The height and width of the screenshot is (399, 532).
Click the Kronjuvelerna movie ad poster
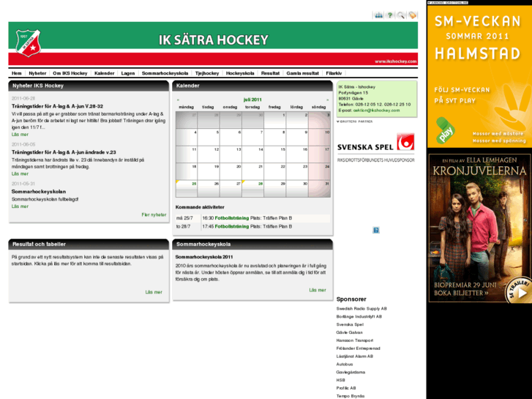[x=480, y=228]
